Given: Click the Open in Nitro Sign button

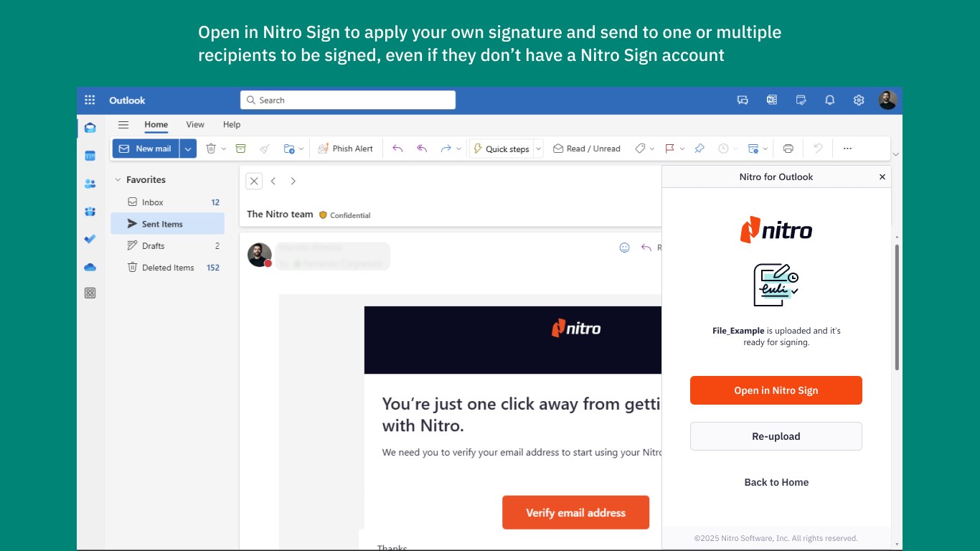Looking at the screenshot, I should (776, 390).
